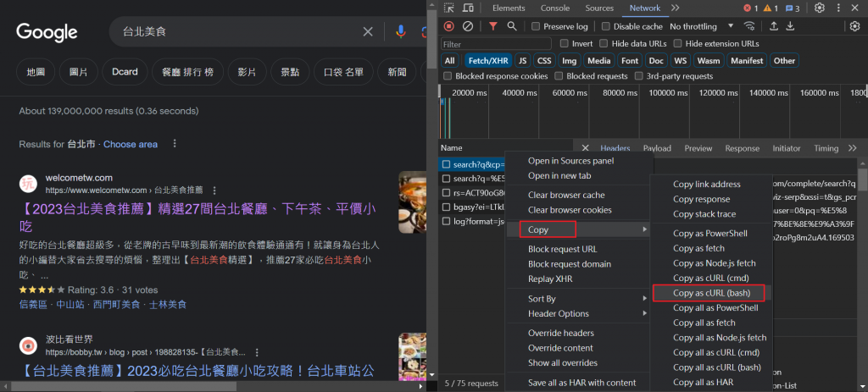The width and height of the screenshot is (868, 392).
Task: Check Hide data URLs
Action: click(x=604, y=43)
